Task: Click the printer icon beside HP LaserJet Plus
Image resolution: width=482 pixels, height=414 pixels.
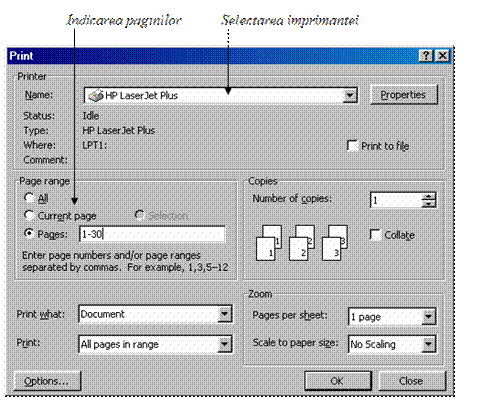Action: pos(96,96)
